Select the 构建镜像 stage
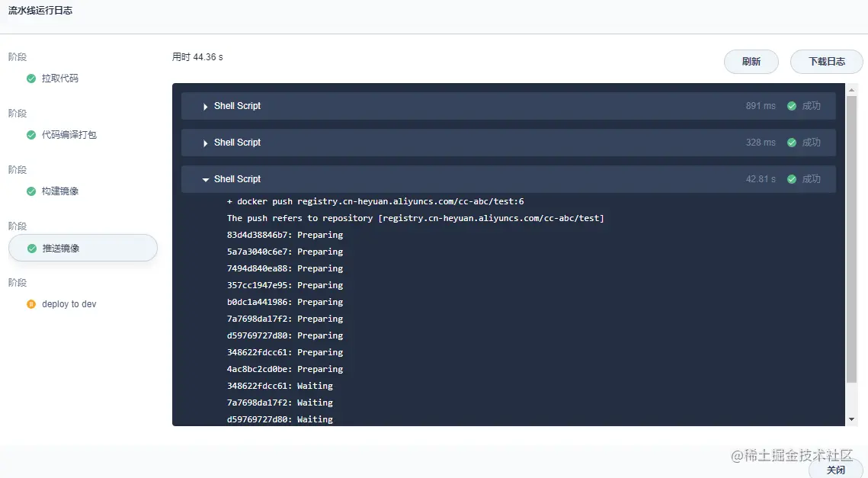The image size is (868, 478). [x=59, y=191]
